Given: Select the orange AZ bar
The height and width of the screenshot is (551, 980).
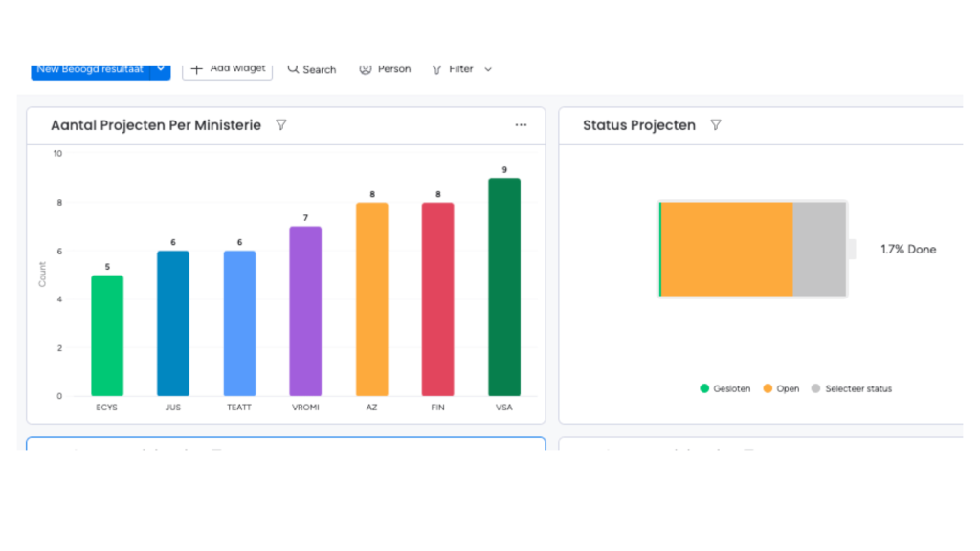Looking at the screenshot, I should [372, 299].
